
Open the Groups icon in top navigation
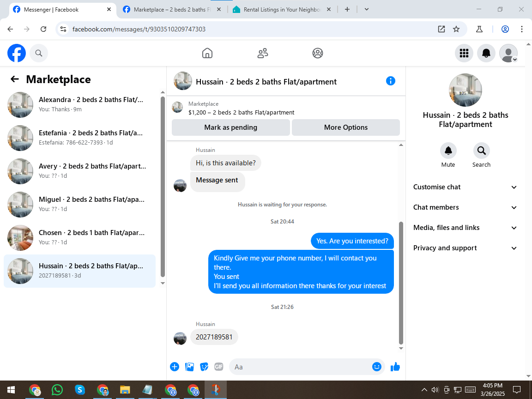[318, 53]
